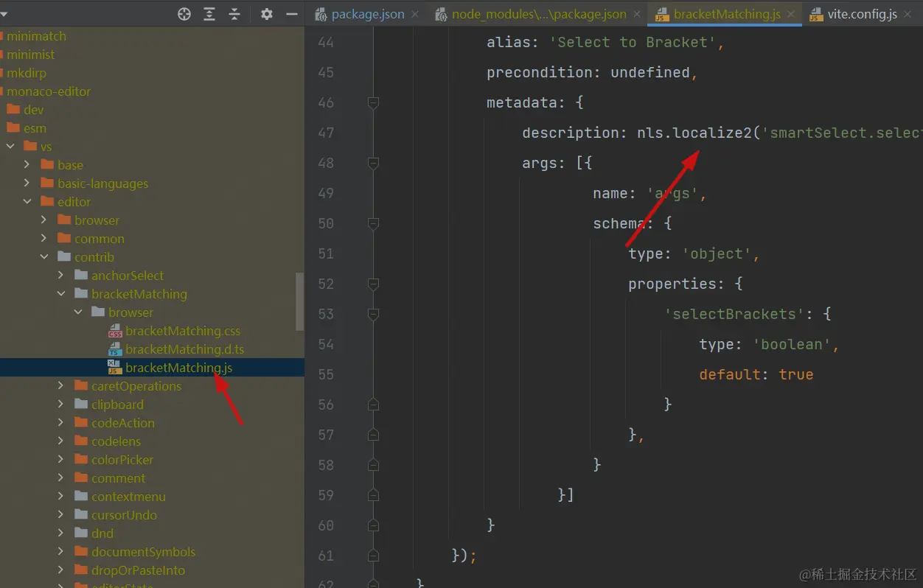Expand the common folder
The image size is (923, 588).
44,239
